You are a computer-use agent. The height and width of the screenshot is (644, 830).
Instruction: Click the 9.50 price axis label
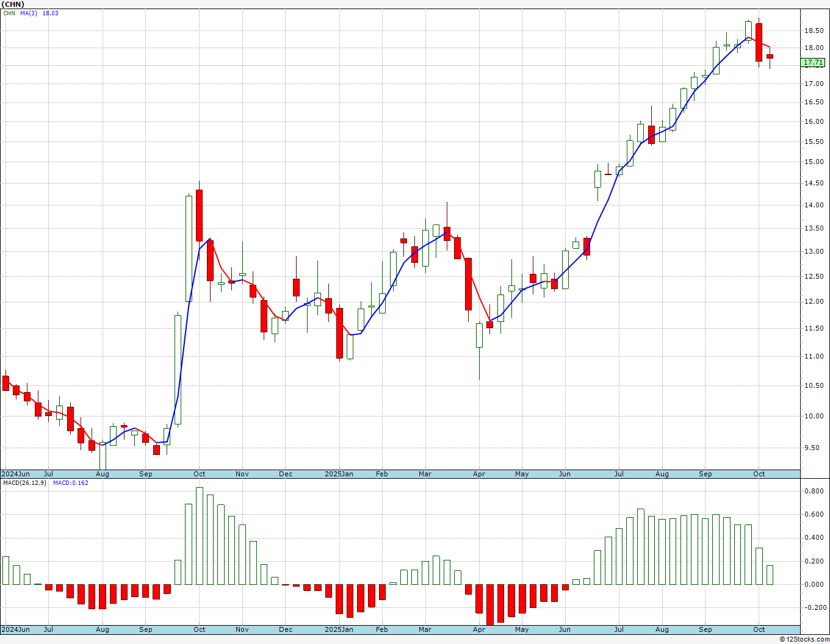(x=813, y=448)
